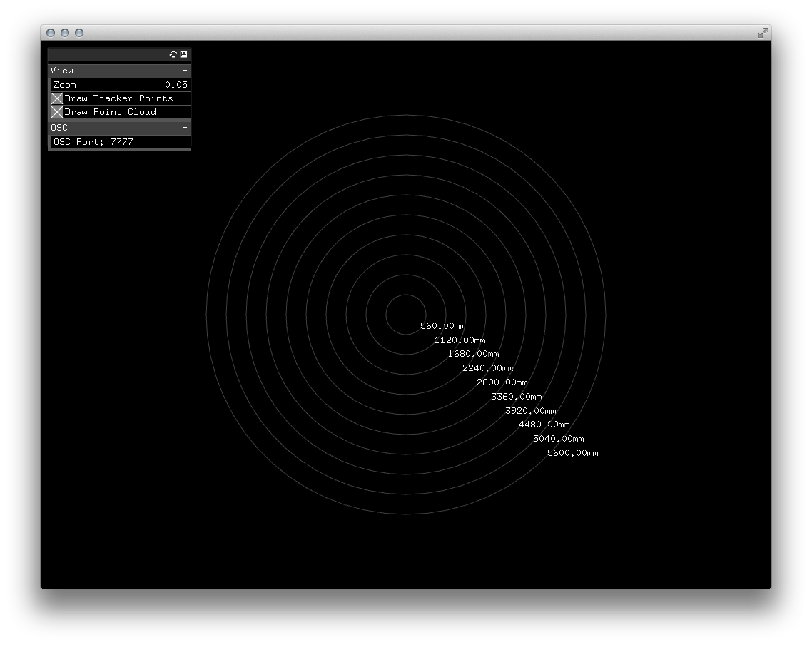Enter fullscreen using the title bar arrows icon
This screenshot has width=812, height=645.
[763, 33]
